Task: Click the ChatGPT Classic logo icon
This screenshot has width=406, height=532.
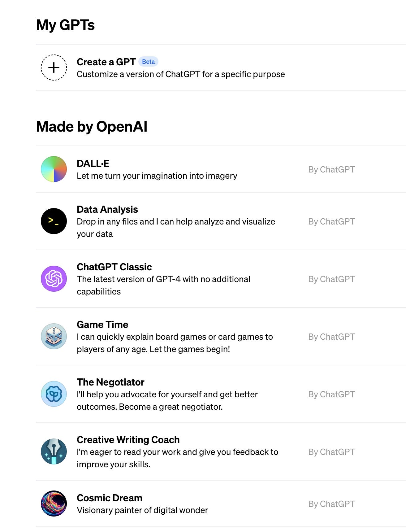Action: pos(53,279)
